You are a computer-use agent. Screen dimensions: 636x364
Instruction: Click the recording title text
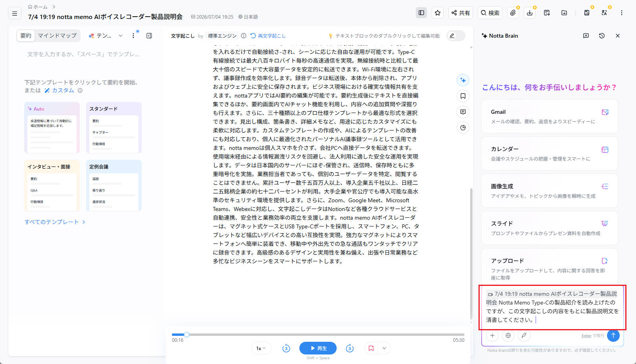click(105, 17)
